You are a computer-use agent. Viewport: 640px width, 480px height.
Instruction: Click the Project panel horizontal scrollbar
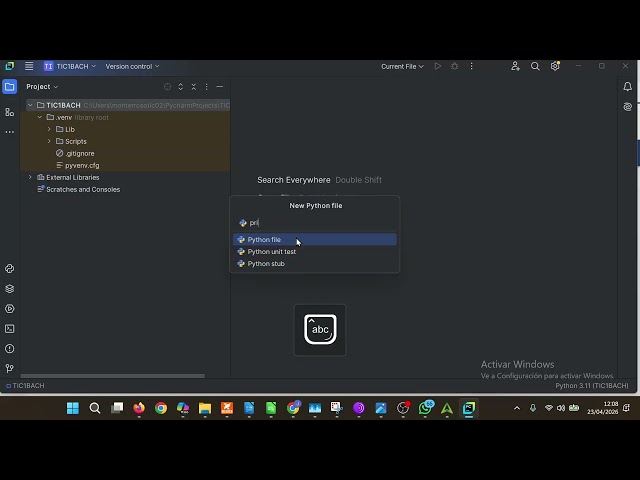pyautogui.click(x=113, y=376)
